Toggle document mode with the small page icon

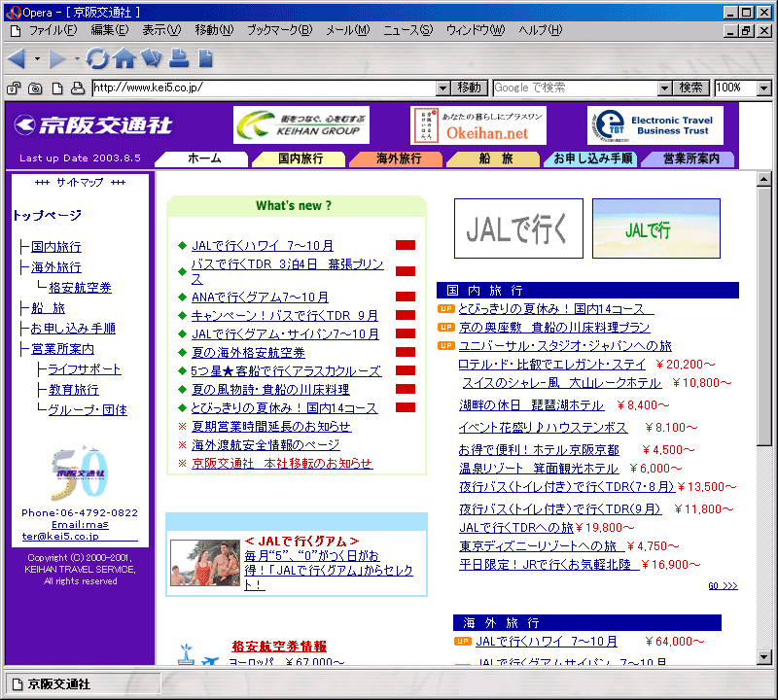coord(57,88)
